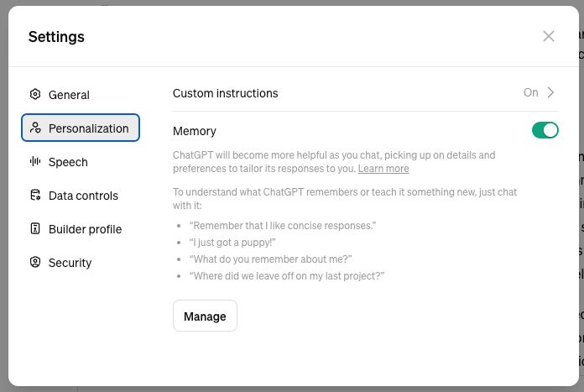Open the Custom instructions row
Image resolution: width=584 pixels, height=392 pixels.
(x=365, y=93)
